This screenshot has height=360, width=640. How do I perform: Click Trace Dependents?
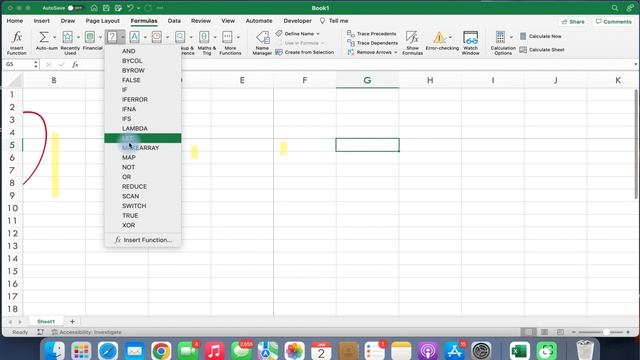click(372, 43)
